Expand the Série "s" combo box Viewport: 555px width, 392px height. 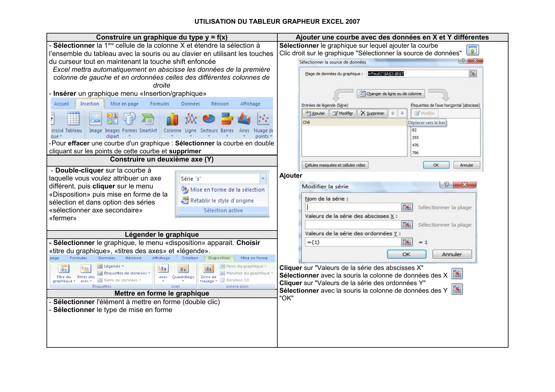point(263,179)
